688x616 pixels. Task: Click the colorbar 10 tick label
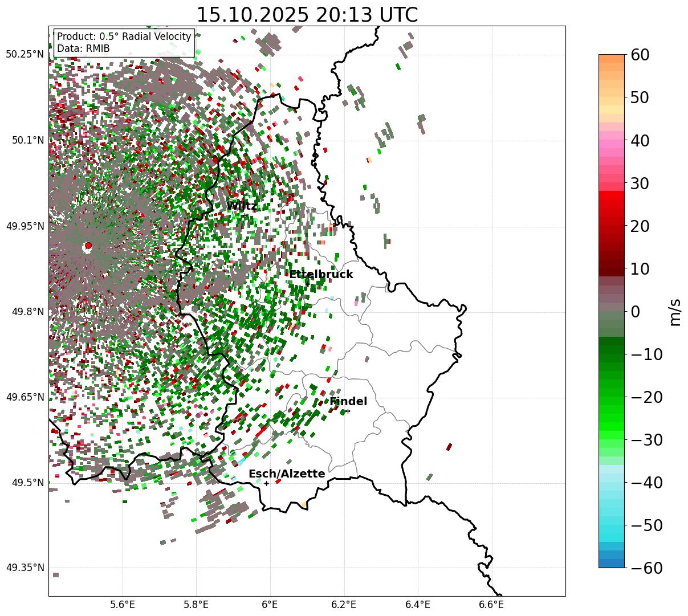639,268
